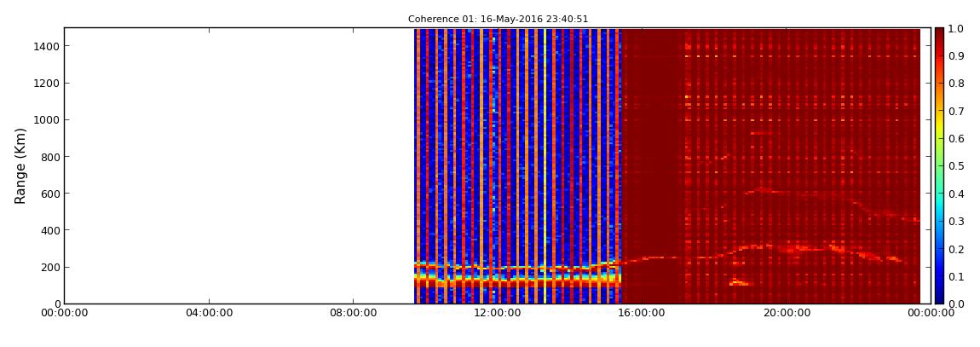Viewport: 980px width, 347px height.
Task: Click the plot title 'Coherence 01: 16-May-2016 23:40:51'
Action: tap(499, 20)
